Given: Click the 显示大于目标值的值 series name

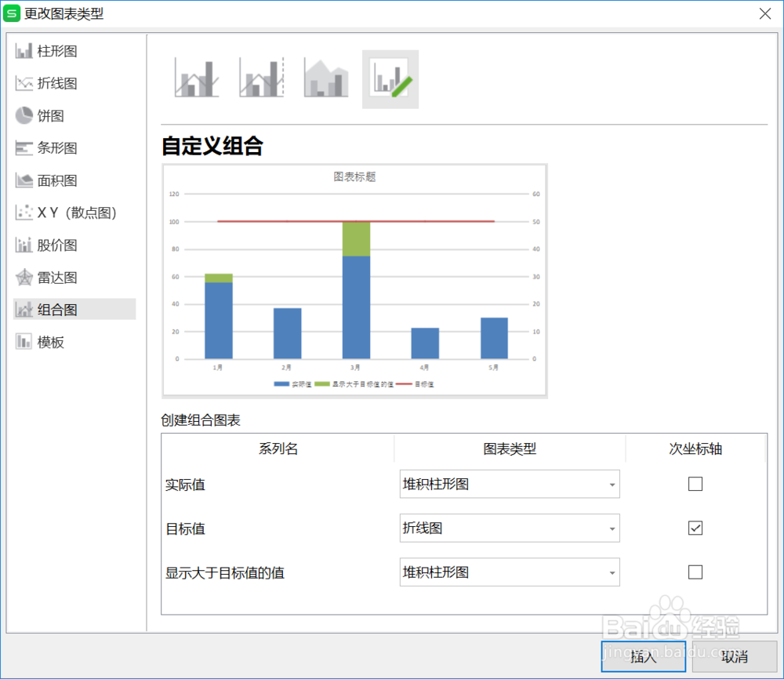Looking at the screenshot, I should click(x=225, y=572).
